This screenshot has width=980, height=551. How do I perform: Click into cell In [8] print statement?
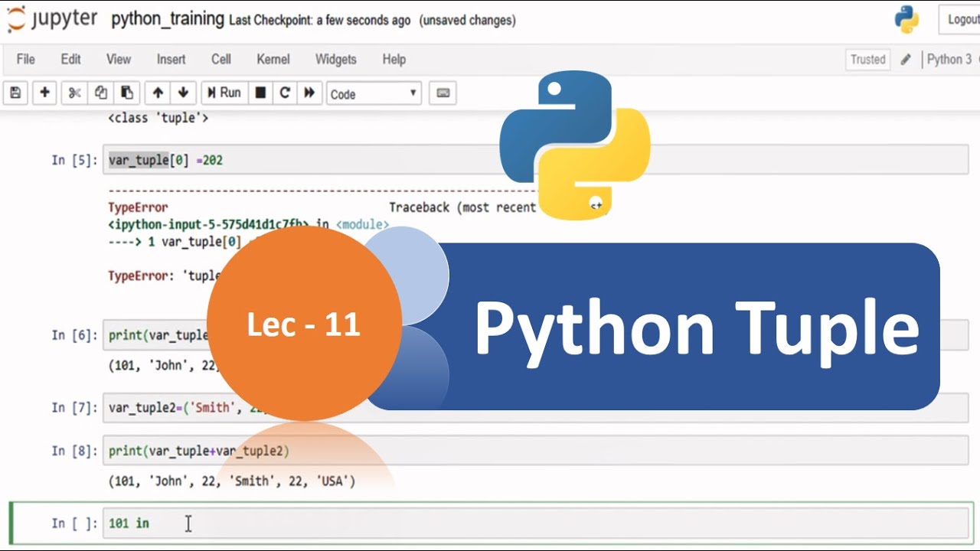536,452
